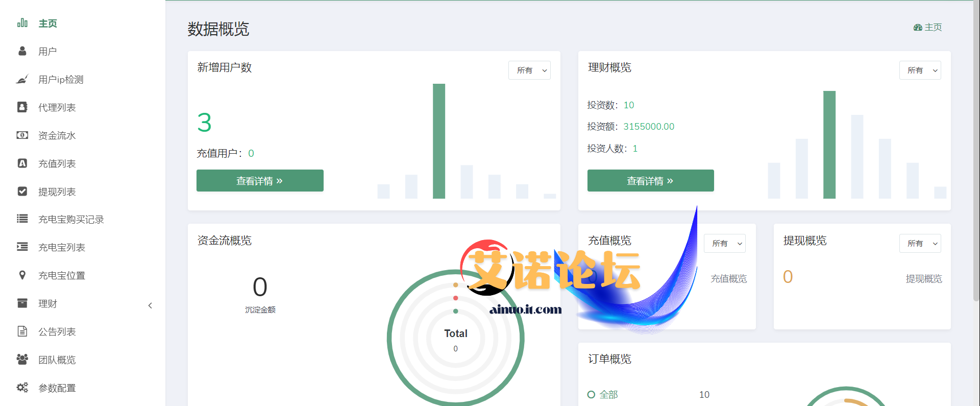Click the 提现列表 checkmark icon
Screen dimensions: 980x406
pyautogui.click(x=22, y=192)
